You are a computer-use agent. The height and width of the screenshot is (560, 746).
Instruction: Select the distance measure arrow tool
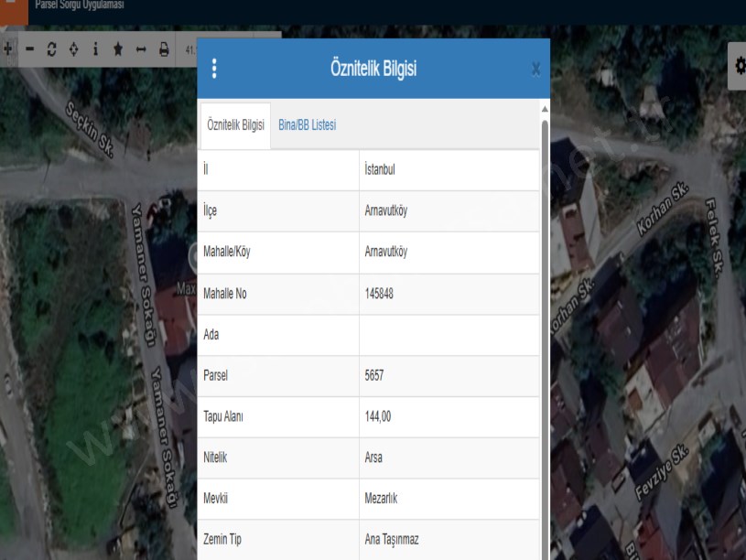pyautogui.click(x=141, y=48)
